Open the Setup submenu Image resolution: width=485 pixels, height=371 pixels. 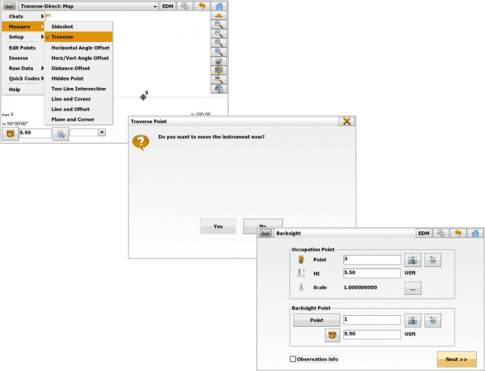[x=23, y=37]
